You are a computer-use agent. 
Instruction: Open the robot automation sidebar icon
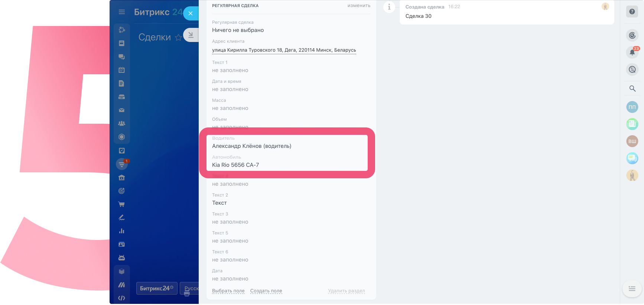(121, 258)
